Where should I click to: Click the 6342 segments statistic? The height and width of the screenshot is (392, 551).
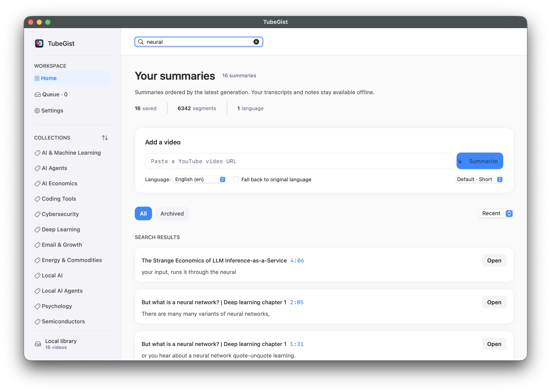(x=197, y=108)
